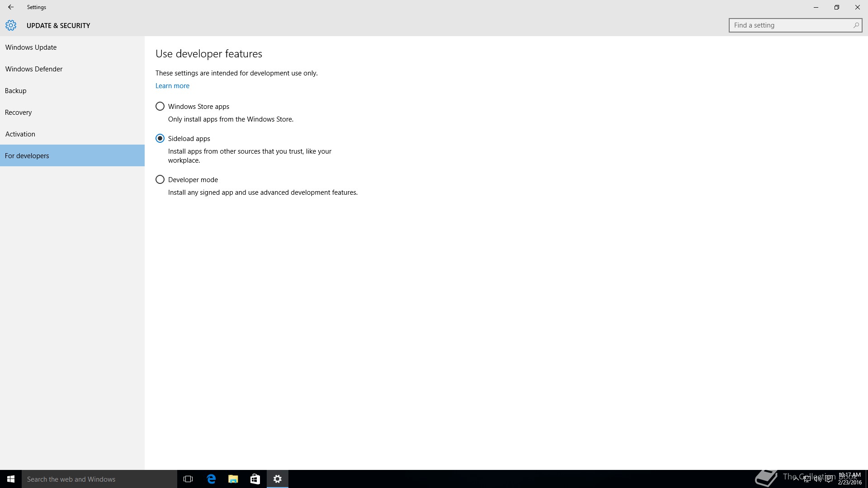868x488 pixels.
Task: Open the Windows Defender section
Action: 34,69
